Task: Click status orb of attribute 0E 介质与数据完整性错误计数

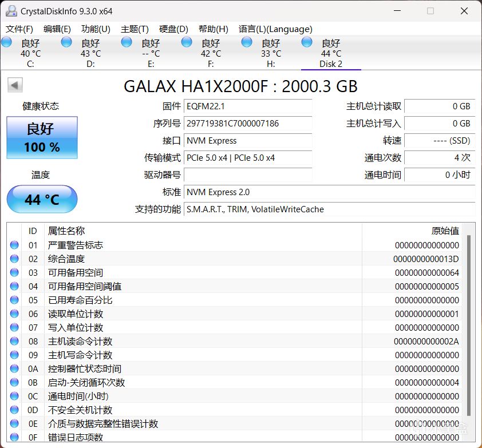Action: point(14,423)
